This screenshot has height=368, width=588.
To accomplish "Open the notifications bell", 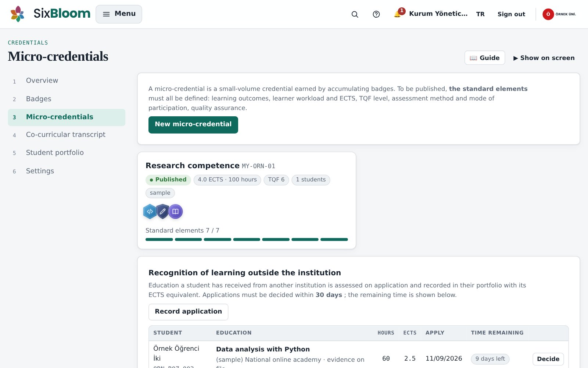I will pyautogui.click(x=397, y=14).
